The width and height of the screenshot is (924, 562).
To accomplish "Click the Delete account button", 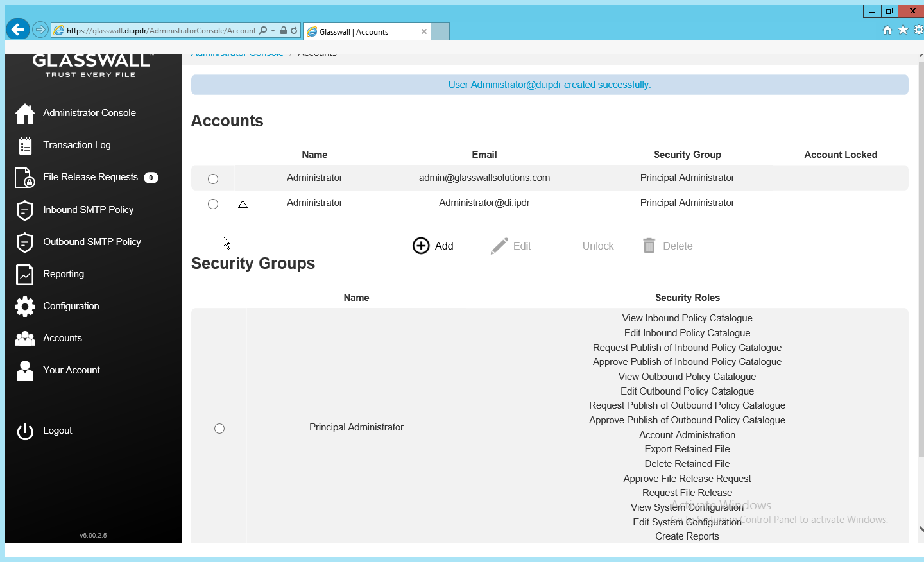I will (x=668, y=246).
